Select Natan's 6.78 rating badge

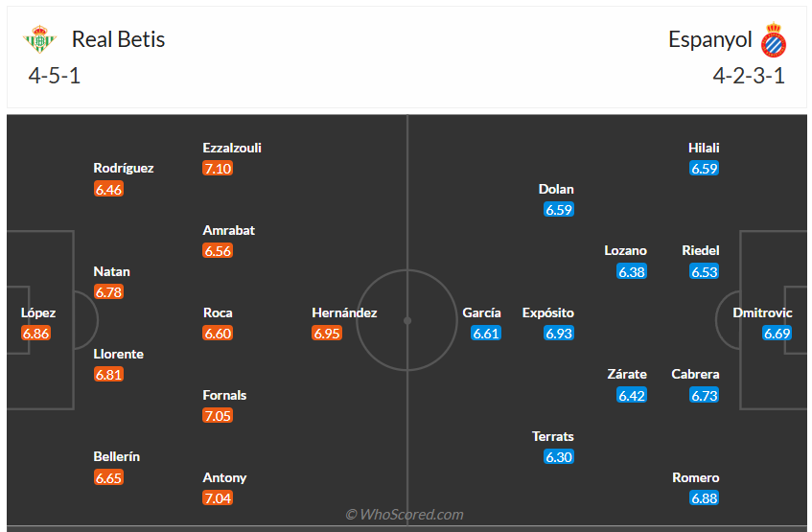pos(108,292)
